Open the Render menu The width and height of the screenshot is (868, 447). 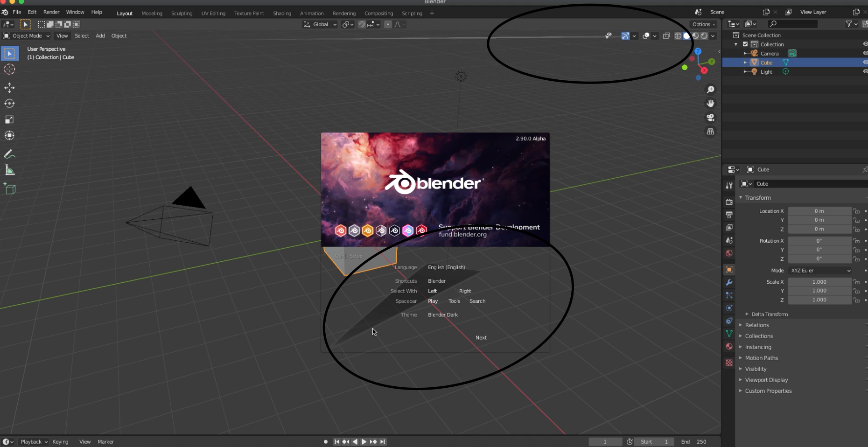click(x=51, y=12)
